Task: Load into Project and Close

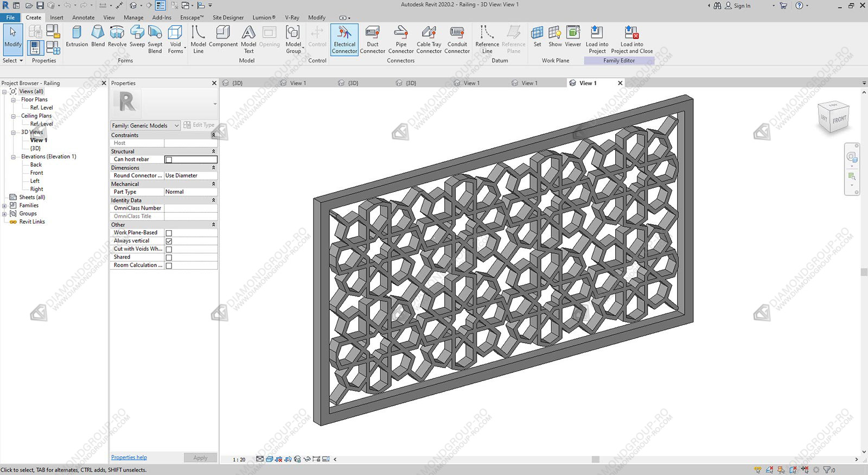Action: tap(632, 40)
